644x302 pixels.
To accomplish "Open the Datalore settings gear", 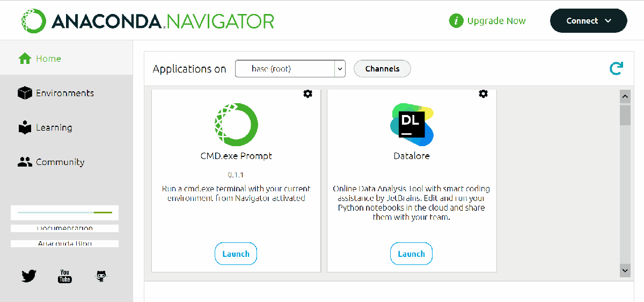I will coord(483,94).
